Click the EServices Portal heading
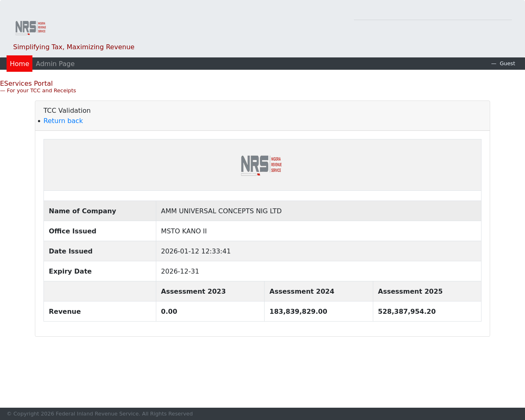The width and height of the screenshot is (525, 420). tap(26, 83)
